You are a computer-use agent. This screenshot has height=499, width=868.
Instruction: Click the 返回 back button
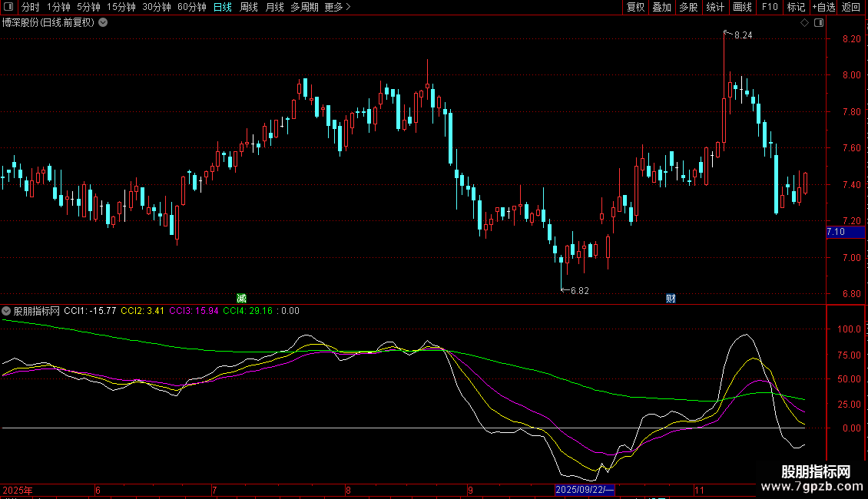point(851,8)
